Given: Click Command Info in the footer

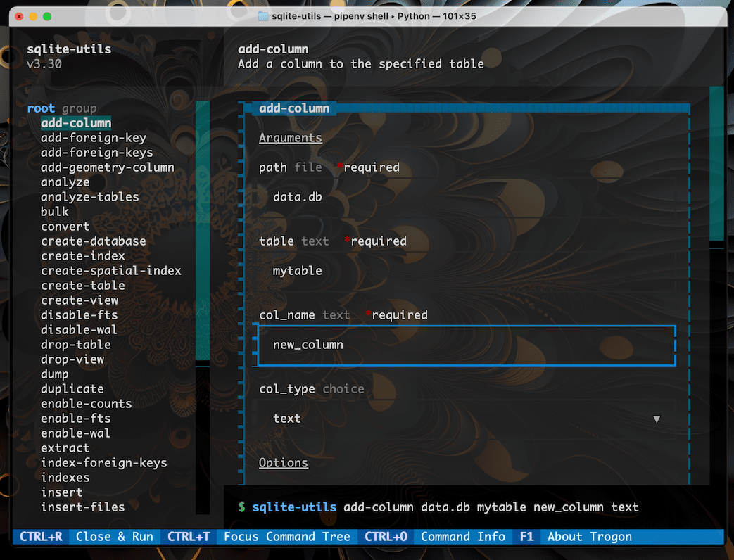Looking at the screenshot, I should coord(462,536).
